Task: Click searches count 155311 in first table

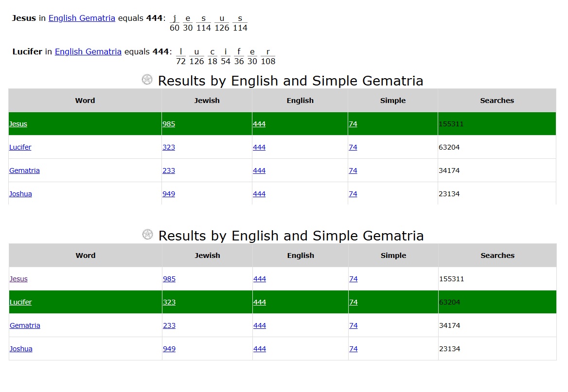Action: point(451,124)
